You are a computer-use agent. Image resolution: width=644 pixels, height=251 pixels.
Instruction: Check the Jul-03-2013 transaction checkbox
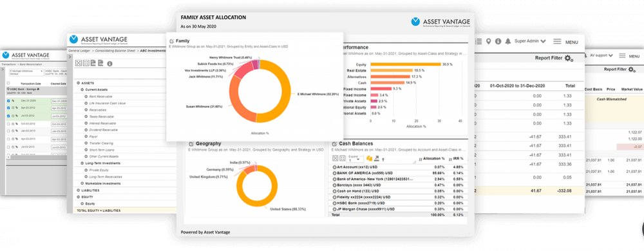pos(9,146)
